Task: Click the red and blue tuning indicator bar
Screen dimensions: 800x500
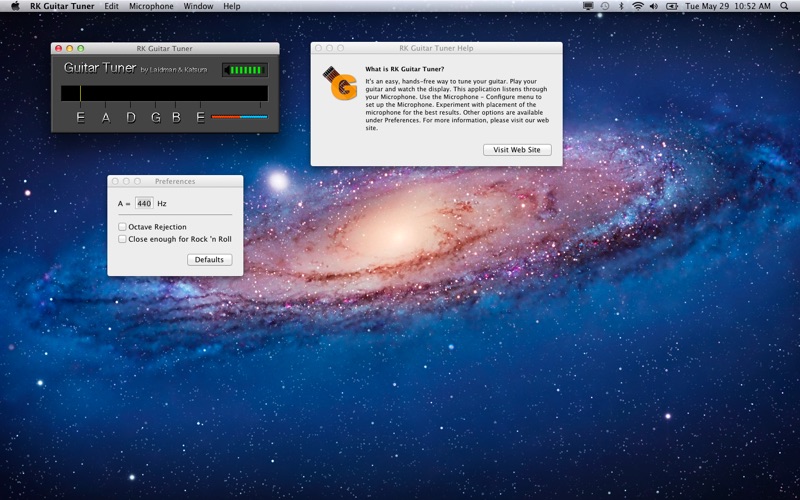Action: coord(239,117)
